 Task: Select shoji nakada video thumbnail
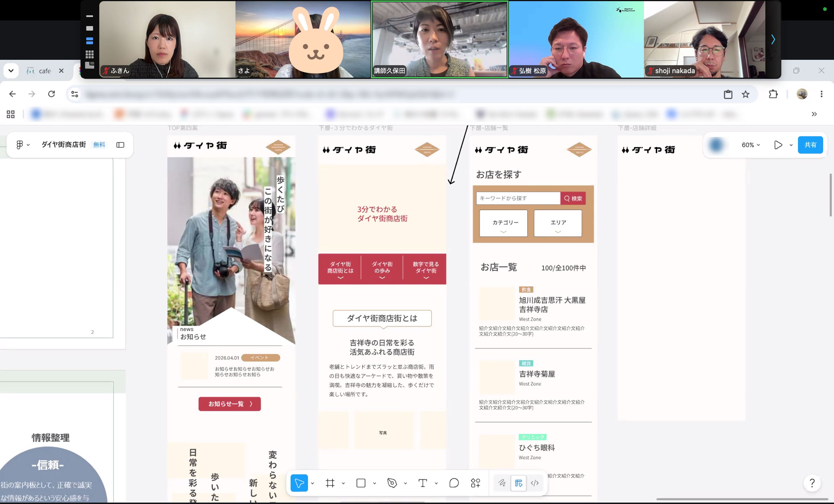click(704, 39)
